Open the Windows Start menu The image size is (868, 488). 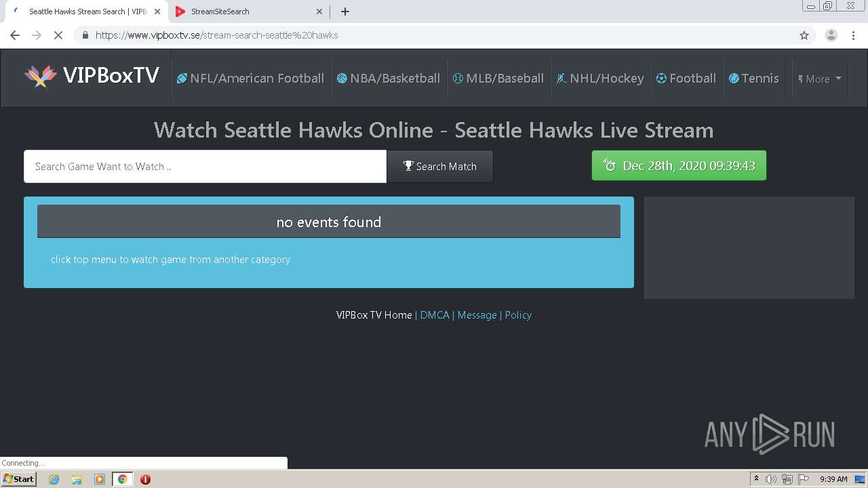tap(19, 479)
